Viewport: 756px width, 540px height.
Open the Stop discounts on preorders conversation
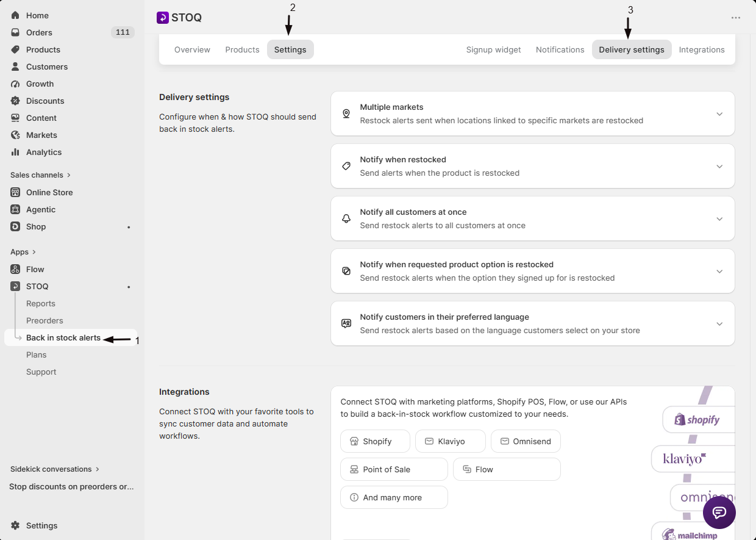point(71,486)
